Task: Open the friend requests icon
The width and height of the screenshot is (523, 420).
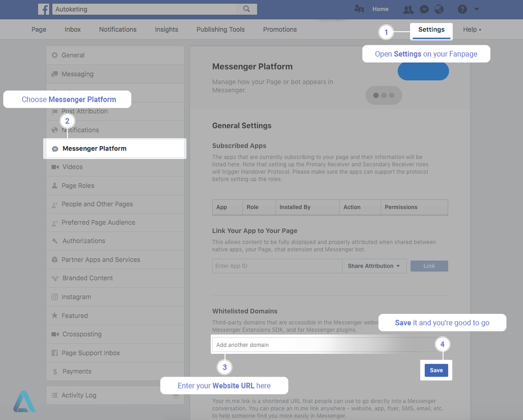Action: 408,9
